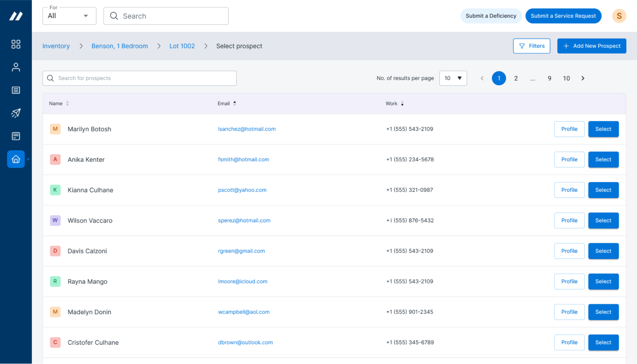Click the avatar badge for Rayna Mango
Image resolution: width=637 pixels, height=364 pixels.
[x=55, y=281]
